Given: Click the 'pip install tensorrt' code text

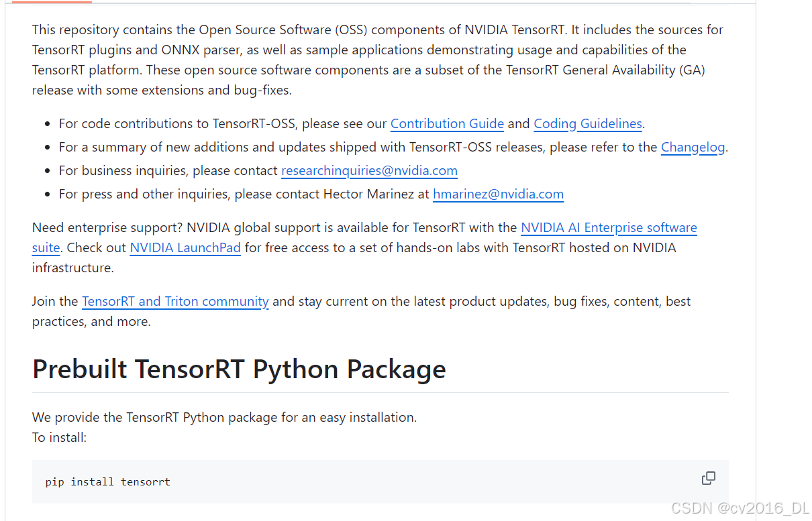Looking at the screenshot, I should 108,481.
